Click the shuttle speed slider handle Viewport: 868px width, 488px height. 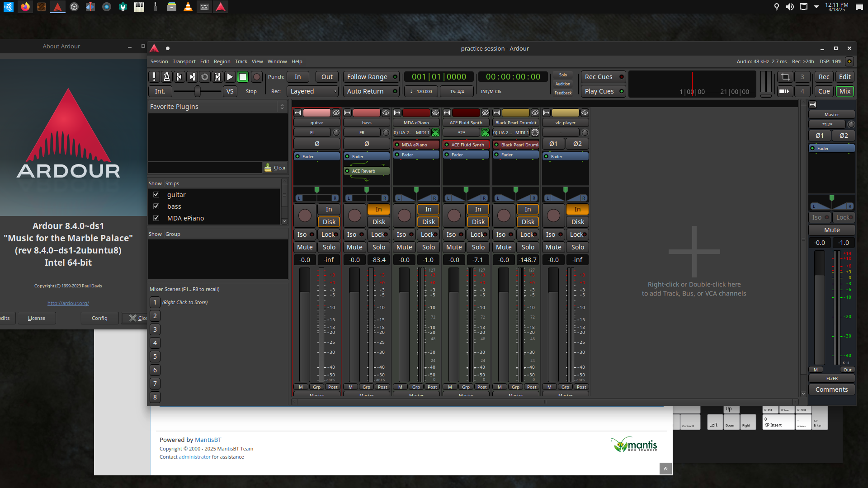point(198,91)
